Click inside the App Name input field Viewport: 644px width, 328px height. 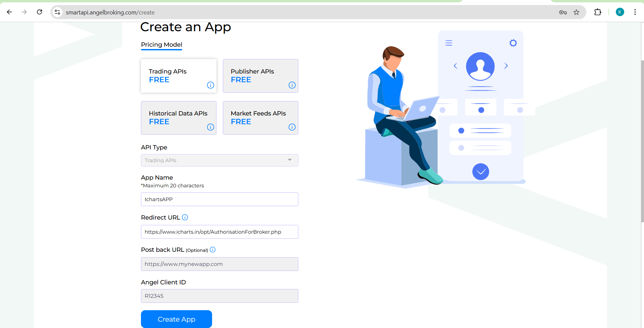pyautogui.click(x=219, y=199)
